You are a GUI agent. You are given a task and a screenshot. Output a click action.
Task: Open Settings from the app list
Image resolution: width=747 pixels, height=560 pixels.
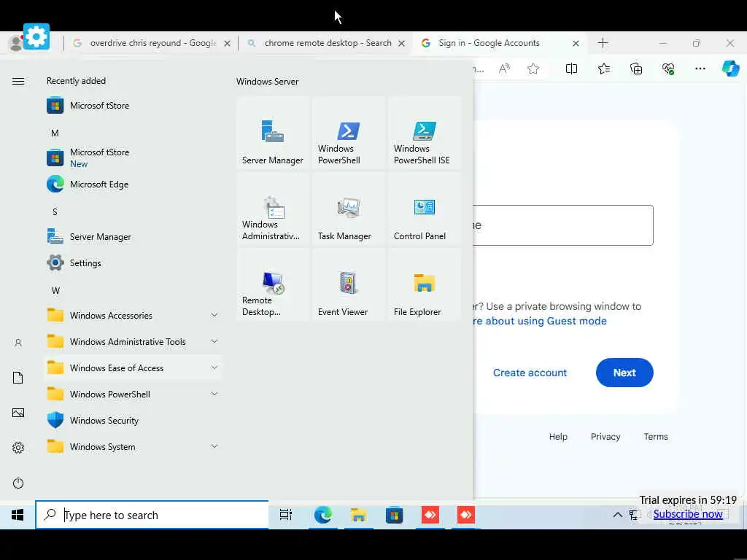click(x=133, y=262)
